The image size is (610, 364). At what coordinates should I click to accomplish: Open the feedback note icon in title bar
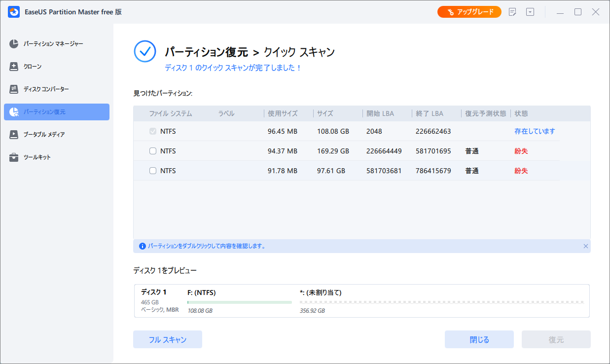[x=513, y=12]
